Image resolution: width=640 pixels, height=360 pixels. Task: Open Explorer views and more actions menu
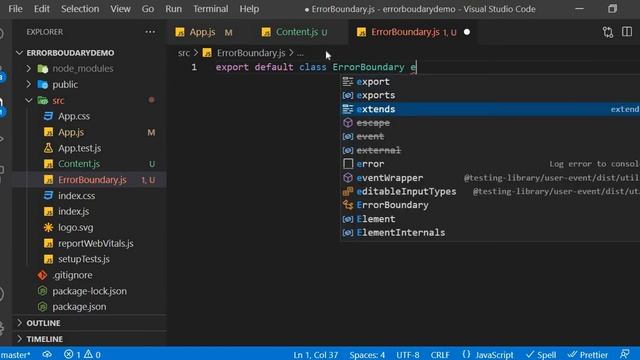[150, 32]
